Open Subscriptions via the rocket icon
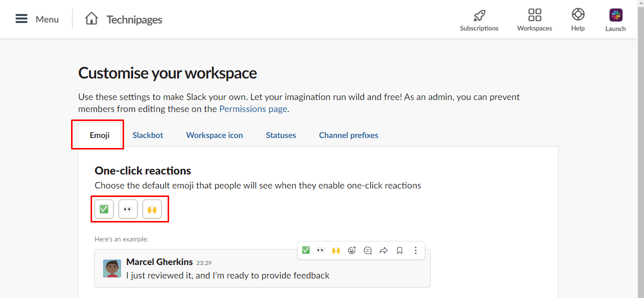This screenshot has height=298, width=644. pyautogui.click(x=479, y=14)
